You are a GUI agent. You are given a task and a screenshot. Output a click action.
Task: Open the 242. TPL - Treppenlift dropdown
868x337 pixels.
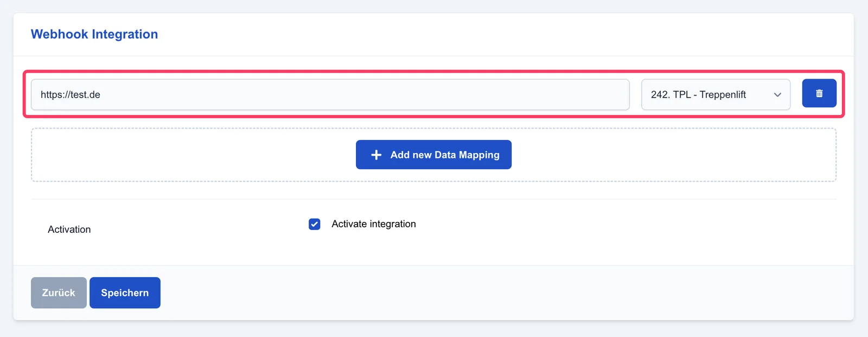[x=716, y=94]
